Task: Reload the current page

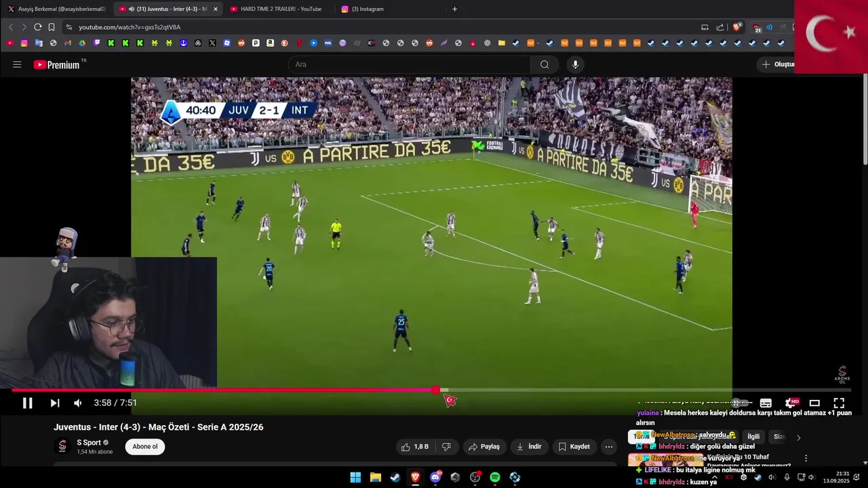Action: click(x=38, y=27)
